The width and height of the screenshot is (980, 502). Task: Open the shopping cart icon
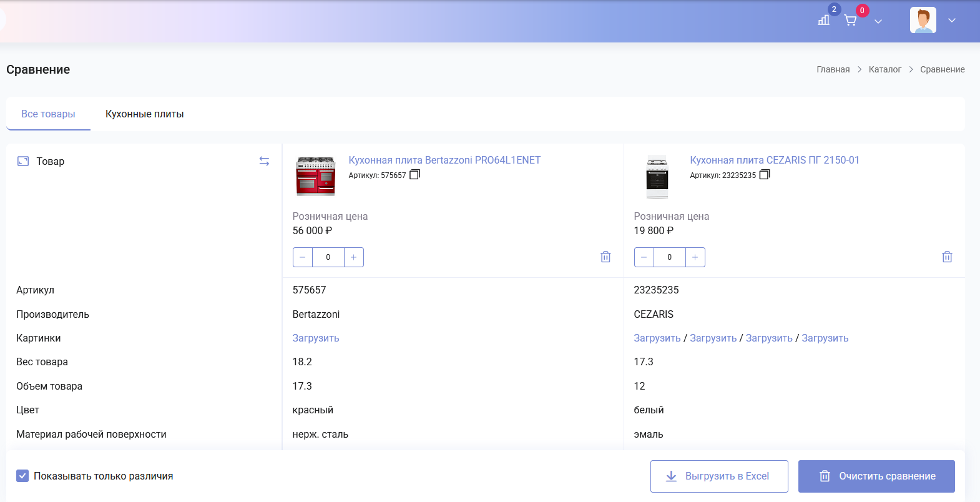850,21
